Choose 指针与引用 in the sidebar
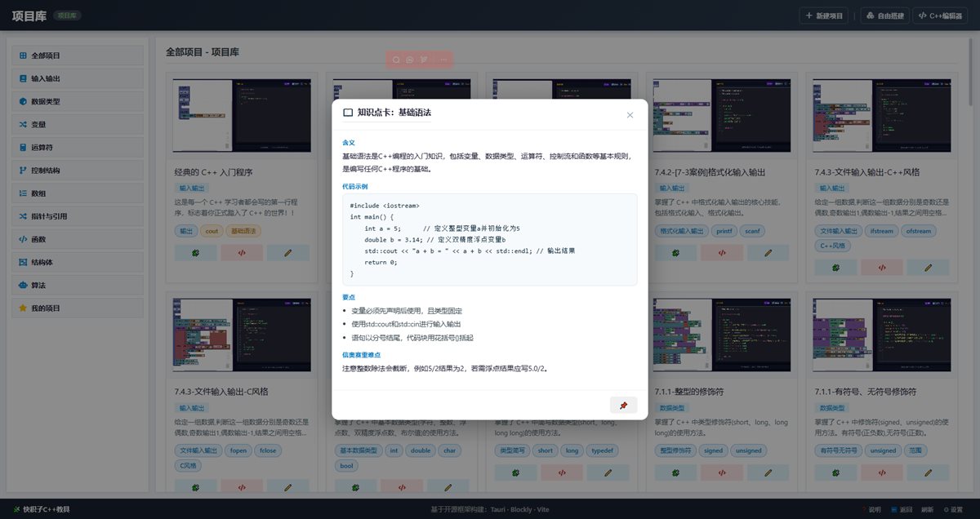Screen dimensions: 980x519 tap(78, 216)
